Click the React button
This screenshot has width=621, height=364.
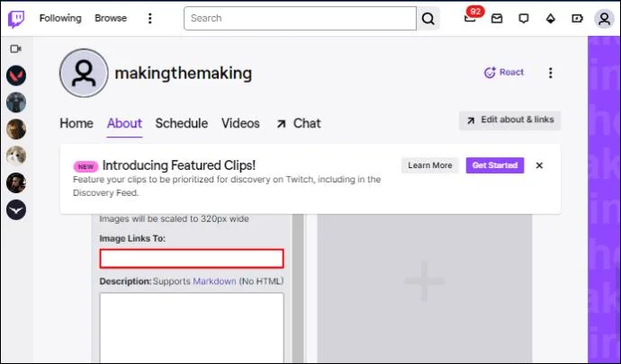(504, 73)
